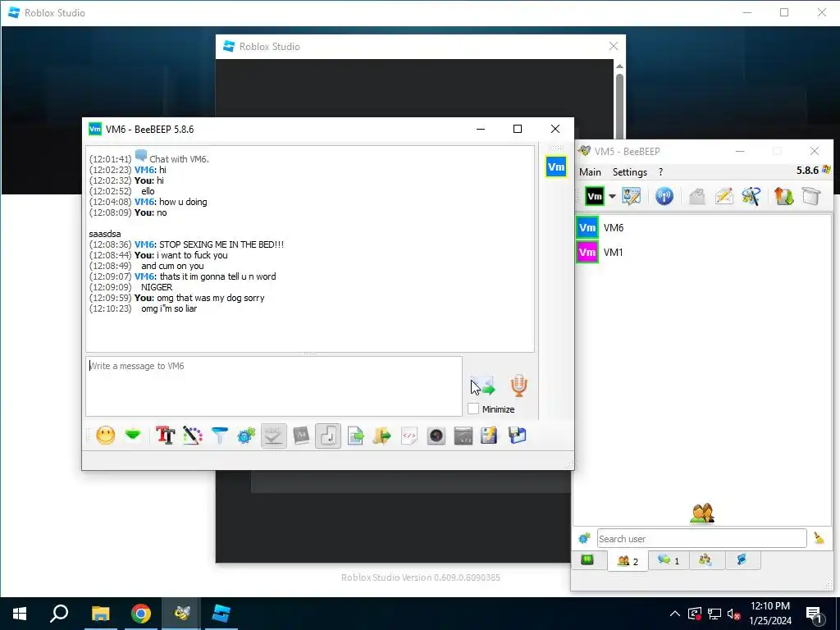Focus the Search user field
Screen dimensions: 840x630
[701, 538]
